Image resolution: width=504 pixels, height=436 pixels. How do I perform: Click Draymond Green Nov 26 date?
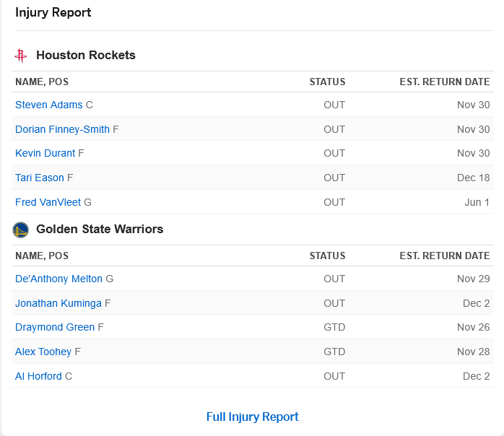474,328
